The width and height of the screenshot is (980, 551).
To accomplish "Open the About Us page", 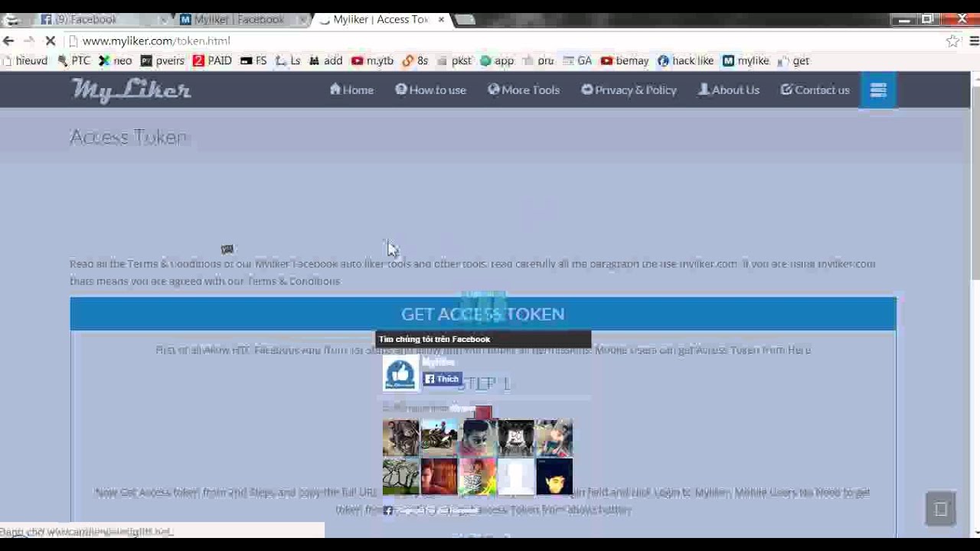I will [x=729, y=90].
